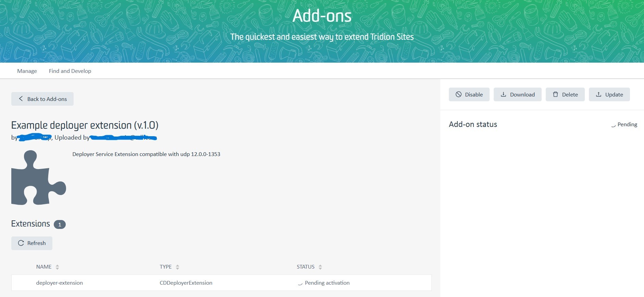The width and height of the screenshot is (644, 297).
Task: Click the Example deployer extension title
Action: [x=85, y=125]
